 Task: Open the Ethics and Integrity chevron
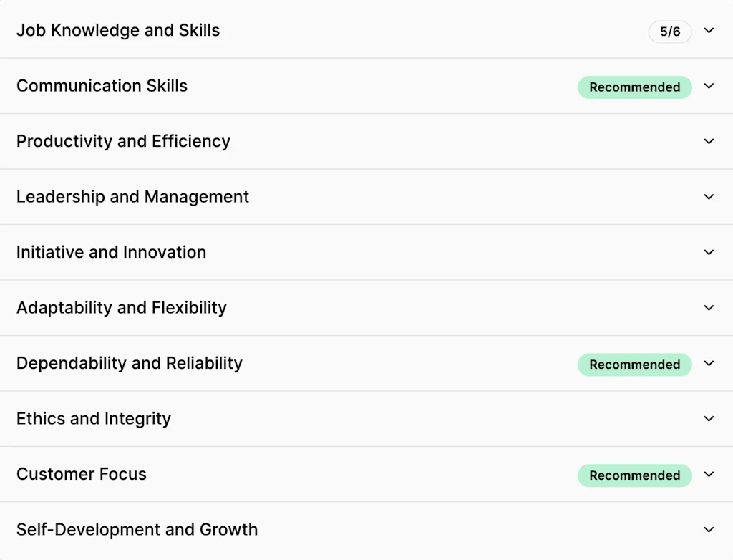click(x=709, y=419)
